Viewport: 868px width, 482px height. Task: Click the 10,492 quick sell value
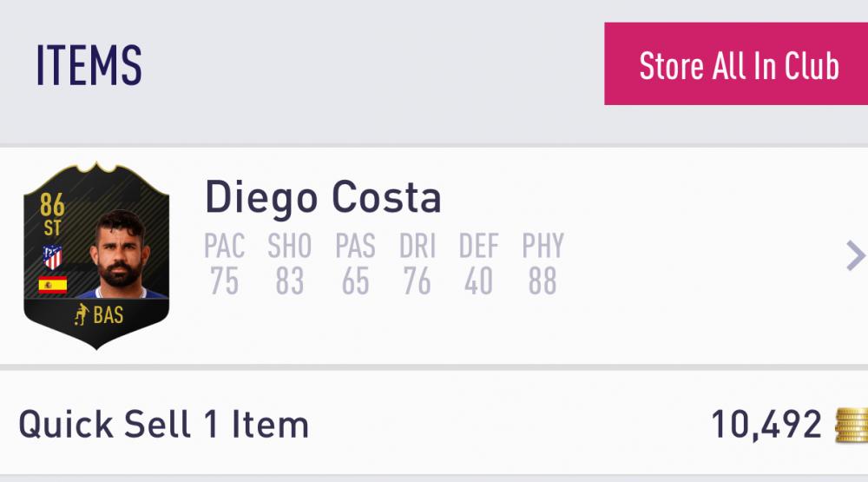(766, 425)
